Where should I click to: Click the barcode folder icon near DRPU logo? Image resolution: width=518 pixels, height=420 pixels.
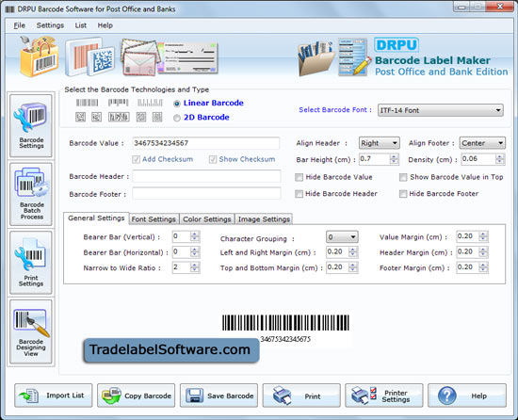316,58
